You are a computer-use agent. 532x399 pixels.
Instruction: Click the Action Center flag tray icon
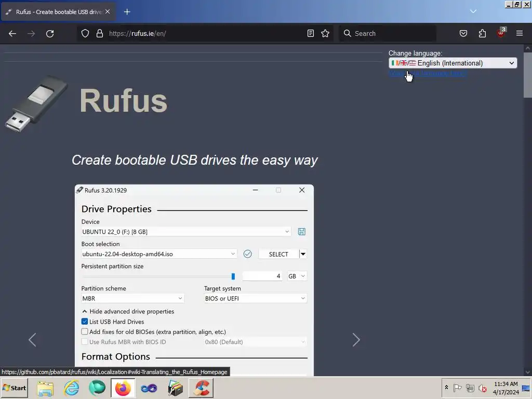[457, 388]
